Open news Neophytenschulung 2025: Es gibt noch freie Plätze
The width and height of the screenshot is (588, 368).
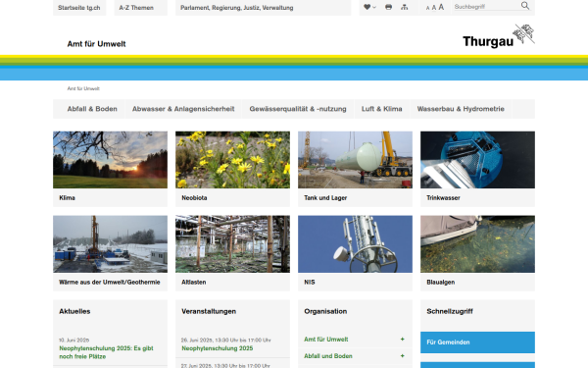[106, 352]
